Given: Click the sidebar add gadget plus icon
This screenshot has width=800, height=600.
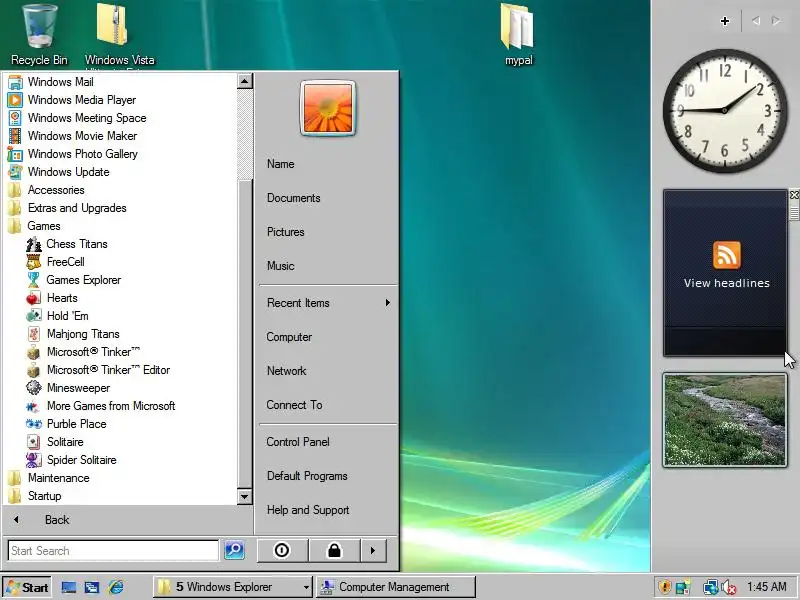Looking at the screenshot, I should pos(724,21).
